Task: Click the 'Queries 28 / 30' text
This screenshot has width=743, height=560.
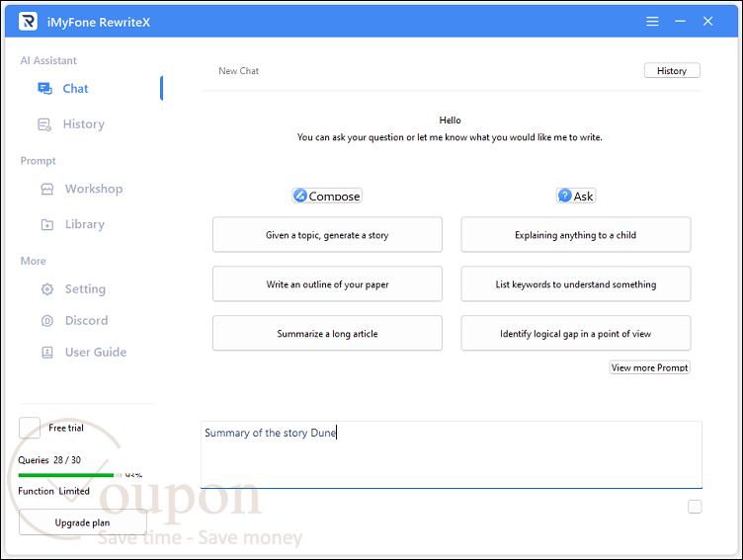Action: (x=49, y=460)
